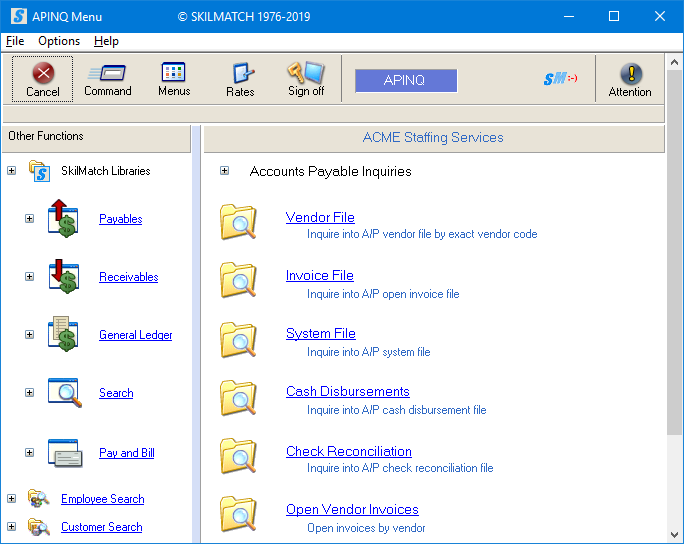The width and height of the screenshot is (684, 544).
Task: Click the SM logo in toolbar
Action: [x=561, y=79]
